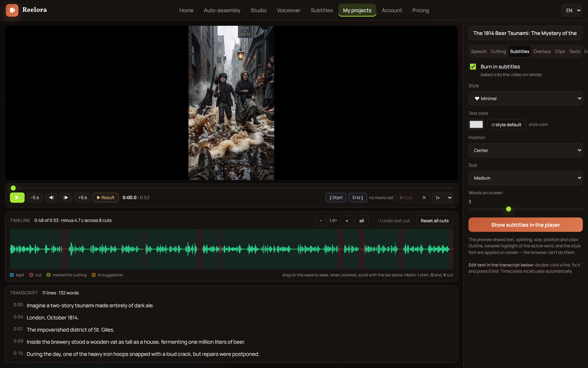Open Account page
The height and width of the screenshot is (368, 588).
click(x=392, y=10)
